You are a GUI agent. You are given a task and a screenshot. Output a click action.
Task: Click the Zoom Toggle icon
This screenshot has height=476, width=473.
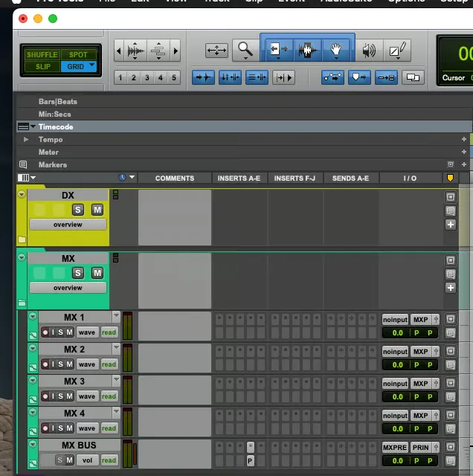(216, 51)
